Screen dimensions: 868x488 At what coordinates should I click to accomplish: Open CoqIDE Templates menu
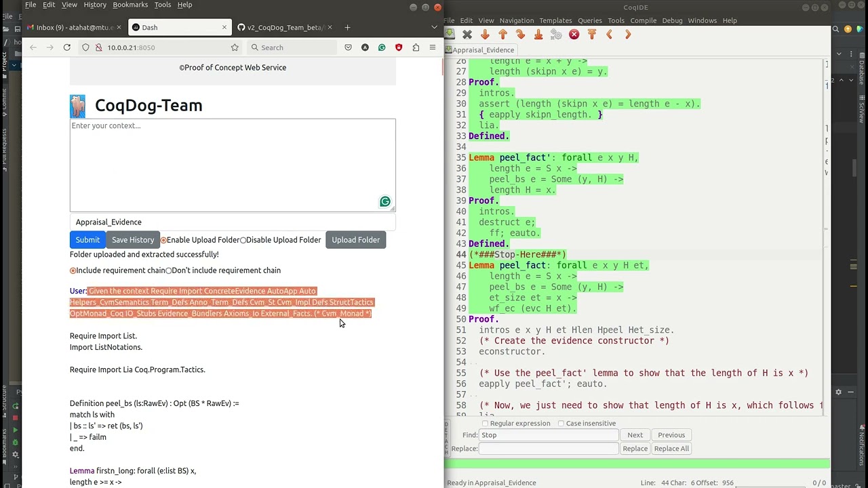click(555, 20)
